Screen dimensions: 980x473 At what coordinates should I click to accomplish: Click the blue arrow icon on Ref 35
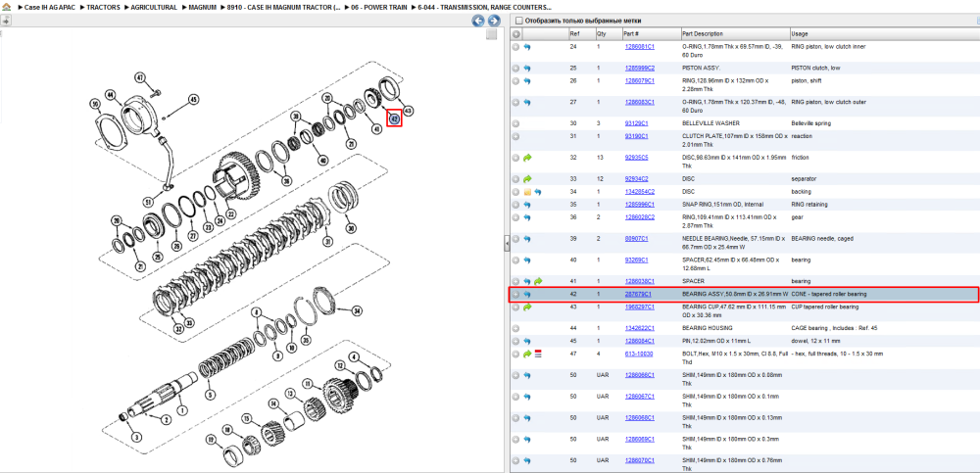[527, 205]
